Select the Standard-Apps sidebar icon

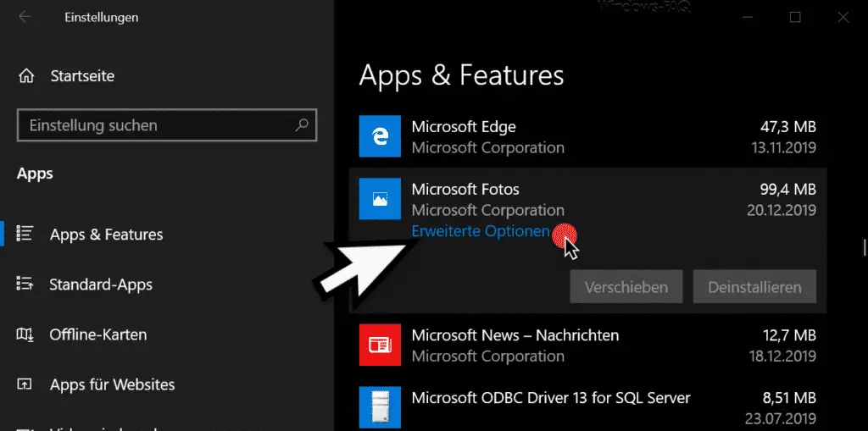(x=25, y=284)
